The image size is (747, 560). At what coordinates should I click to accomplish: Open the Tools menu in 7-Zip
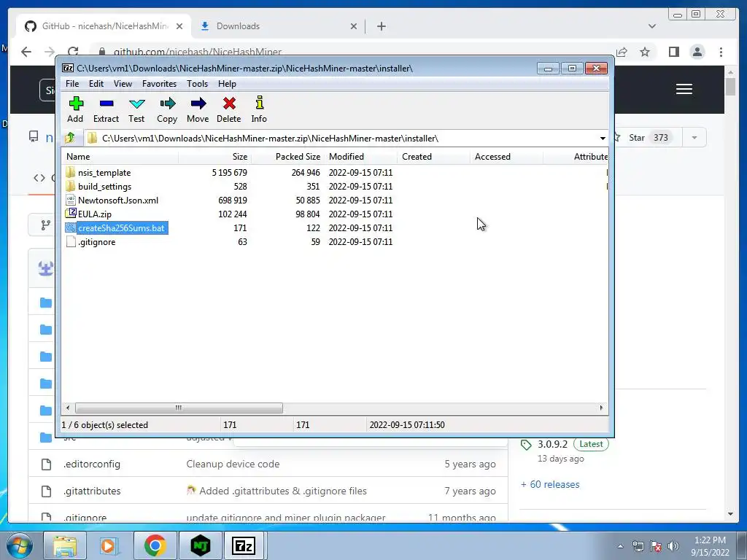coord(197,84)
